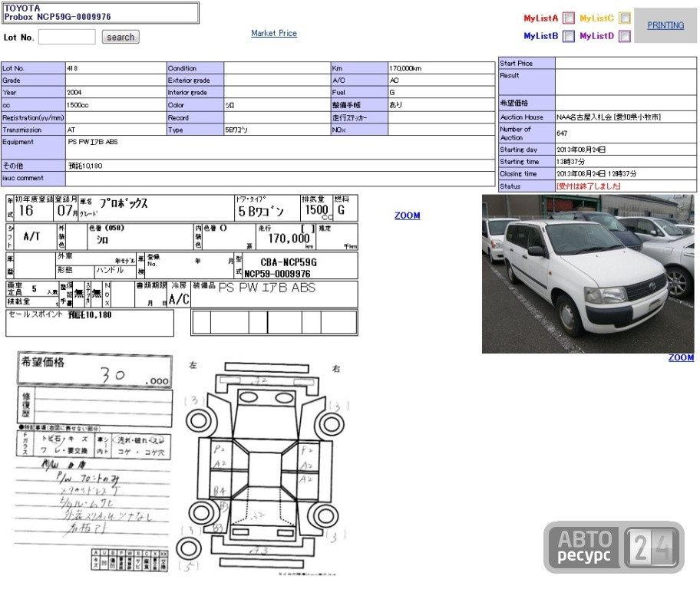Click the Lot No. input field
700x589 pixels.
tap(67, 37)
